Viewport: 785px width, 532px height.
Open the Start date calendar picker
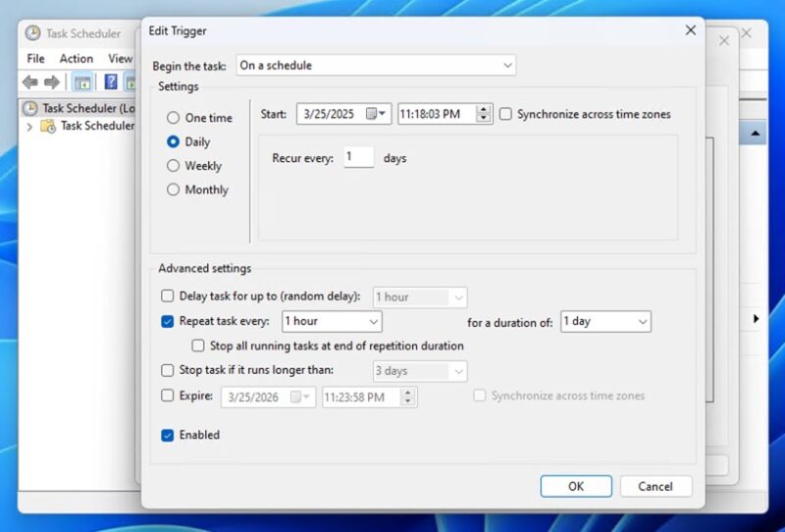(377, 114)
